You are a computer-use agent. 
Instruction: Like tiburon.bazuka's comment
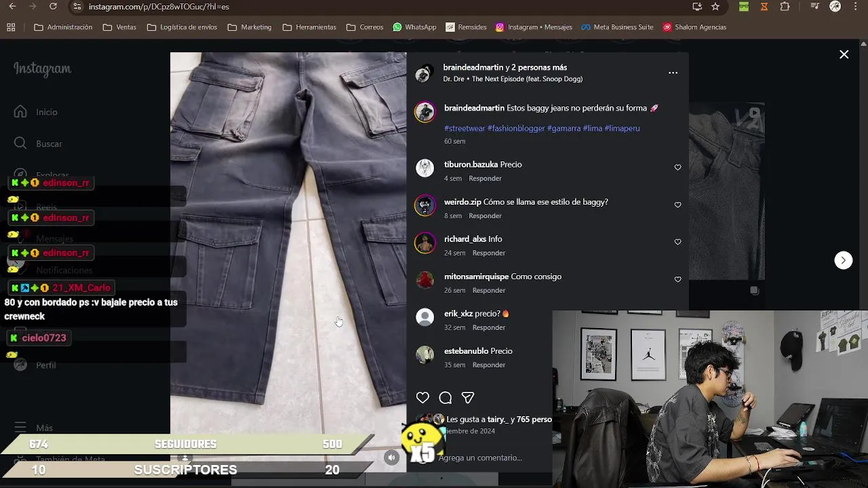677,167
